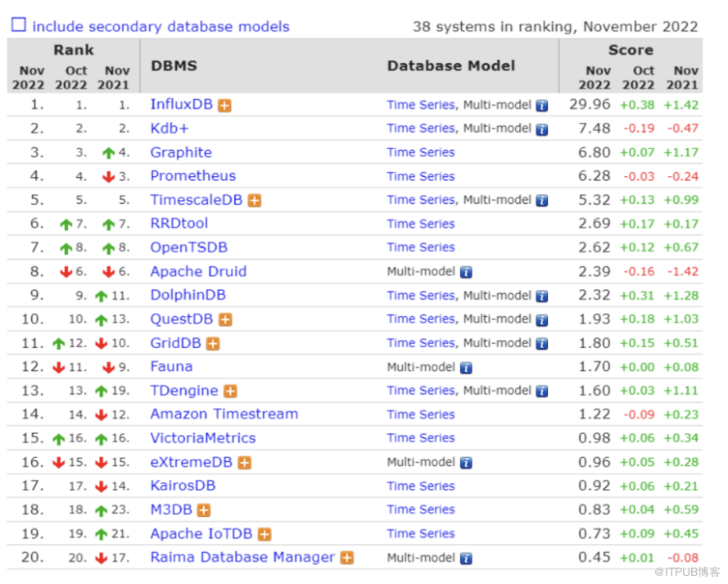Screen dimensions: 728x584
Task: Click the info icon in the Kdb+ row
Action: (x=542, y=129)
